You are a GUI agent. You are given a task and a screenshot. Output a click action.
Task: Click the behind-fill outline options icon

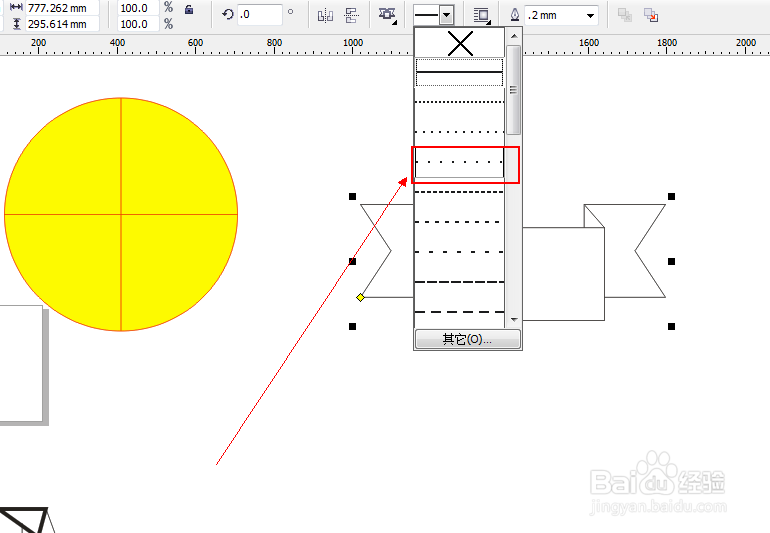(482, 16)
